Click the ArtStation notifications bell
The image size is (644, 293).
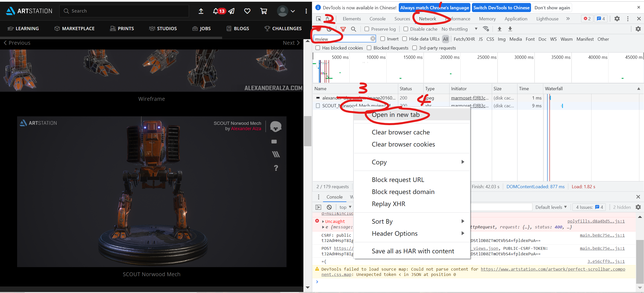(216, 11)
